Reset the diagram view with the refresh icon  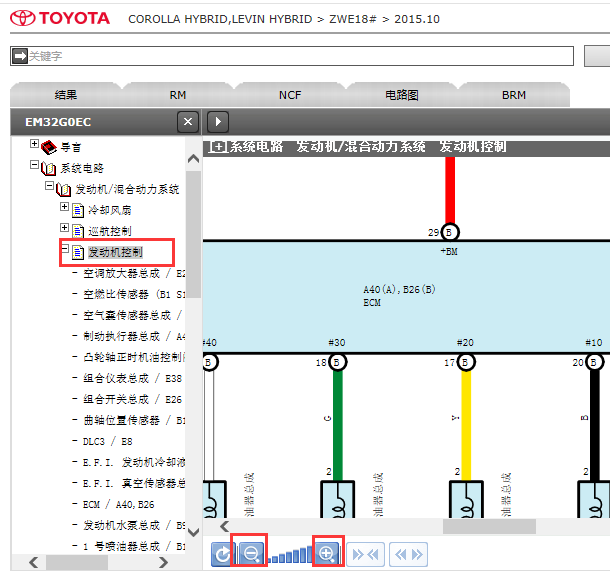(x=223, y=554)
